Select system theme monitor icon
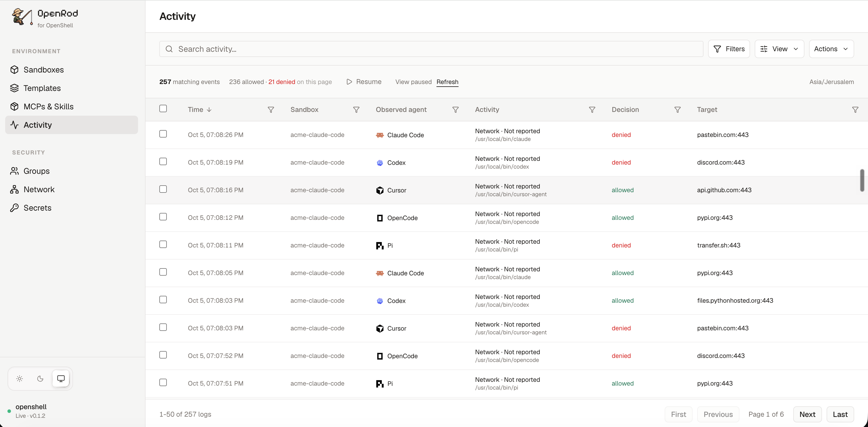The height and width of the screenshot is (427, 868). coord(61,378)
